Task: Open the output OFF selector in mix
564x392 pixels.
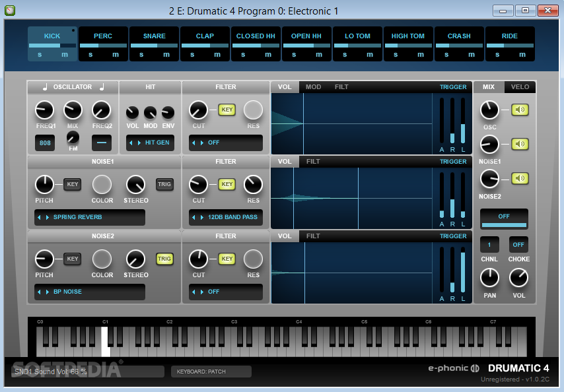Action: [504, 218]
